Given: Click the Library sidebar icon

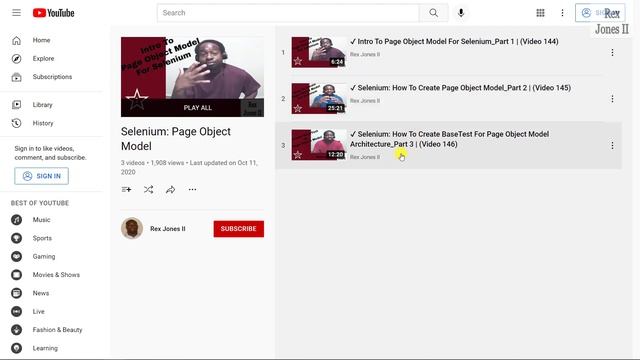Looking at the screenshot, I should pyautogui.click(x=16, y=104).
